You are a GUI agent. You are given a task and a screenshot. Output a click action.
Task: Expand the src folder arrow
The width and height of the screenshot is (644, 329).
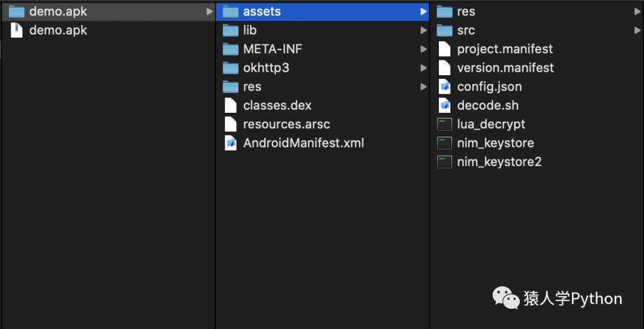(x=637, y=30)
